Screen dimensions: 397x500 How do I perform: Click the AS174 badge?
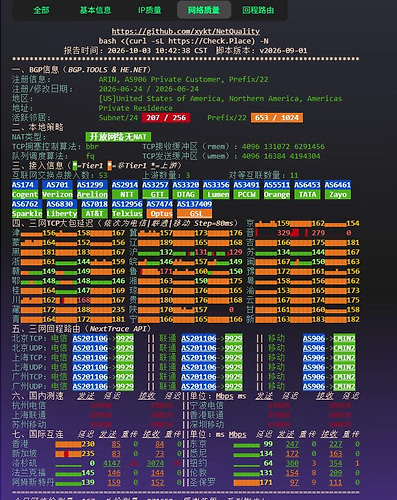coord(25,185)
